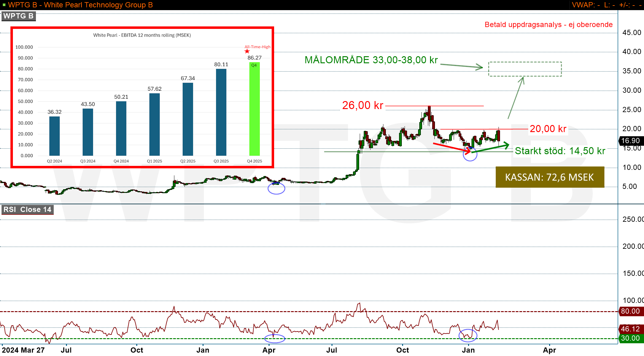Click the 57.62 bar value label
The height and width of the screenshot is (356, 644).
pos(154,89)
